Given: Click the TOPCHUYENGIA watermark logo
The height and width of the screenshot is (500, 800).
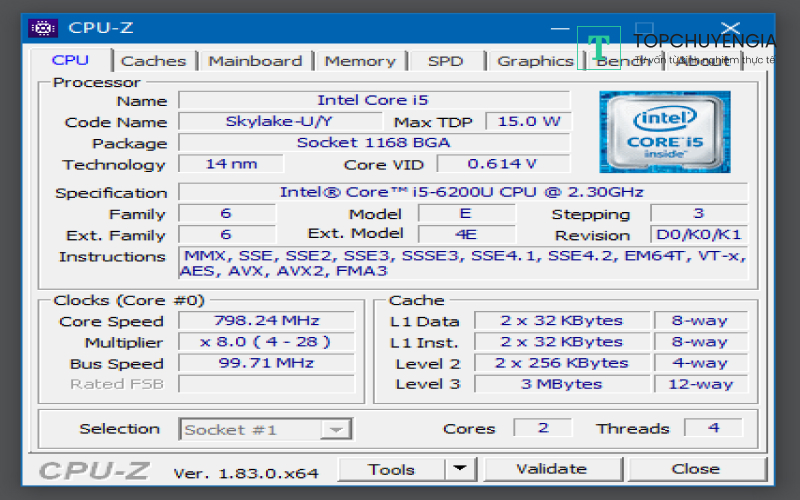Looking at the screenshot, I should (680, 49).
